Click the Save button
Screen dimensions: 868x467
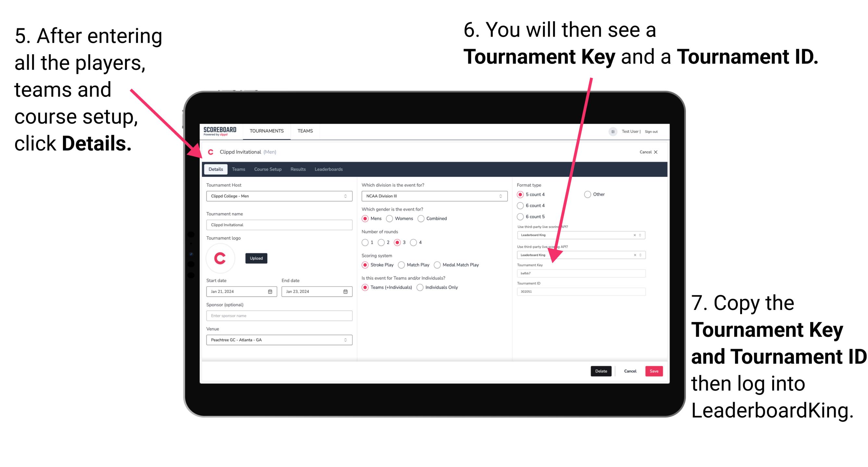point(655,371)
